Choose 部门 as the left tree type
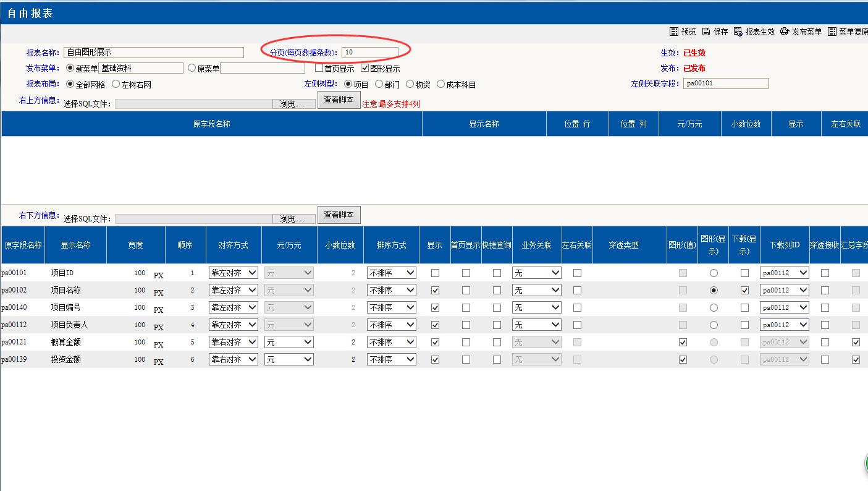 [379, 84]
